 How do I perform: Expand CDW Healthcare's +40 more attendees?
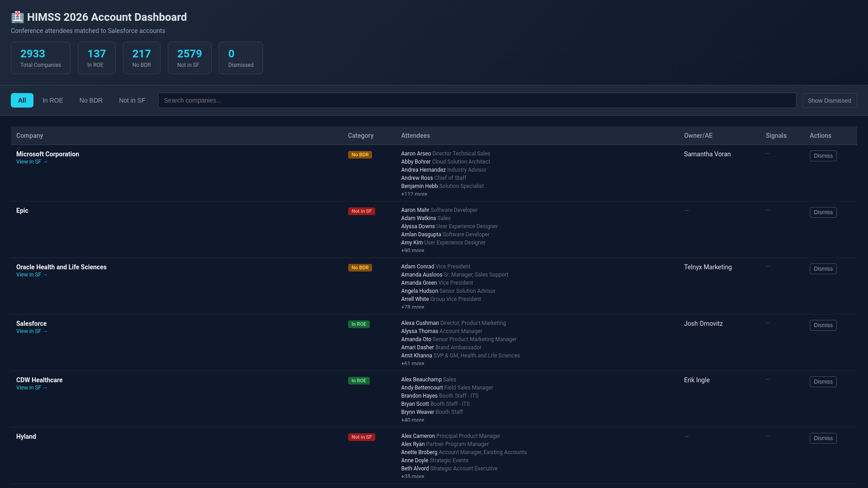412,420
